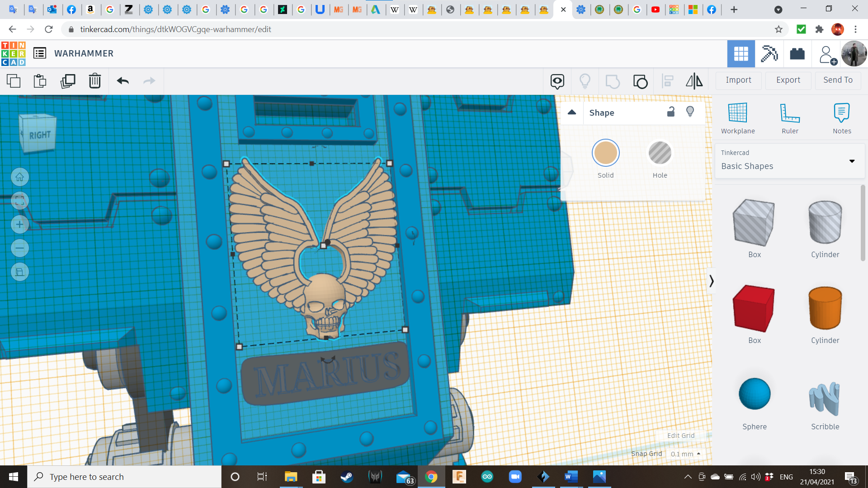The image size is (868, 488).
Task: Open the Solid color swatch
Action: coord(605,153)
